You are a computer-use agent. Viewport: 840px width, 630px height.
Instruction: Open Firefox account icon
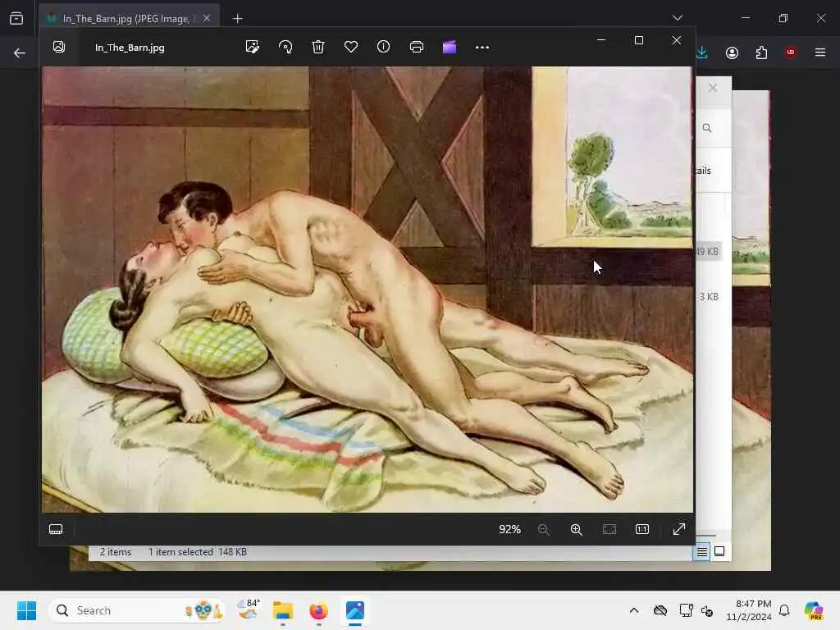732,52
